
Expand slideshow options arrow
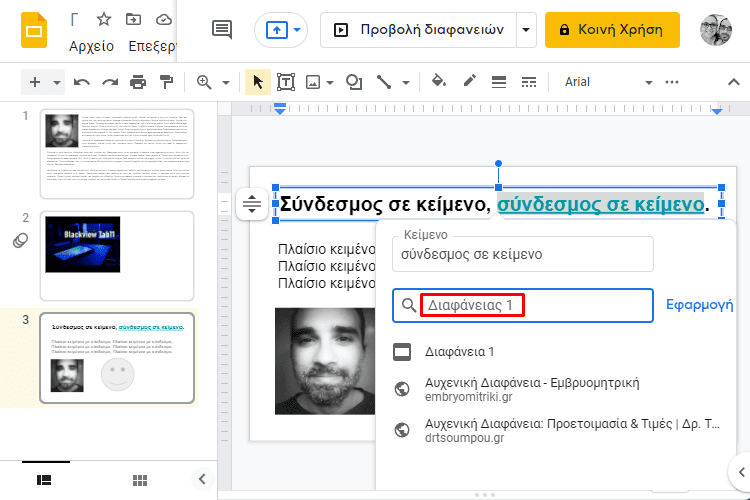click(x=526, y=30)
